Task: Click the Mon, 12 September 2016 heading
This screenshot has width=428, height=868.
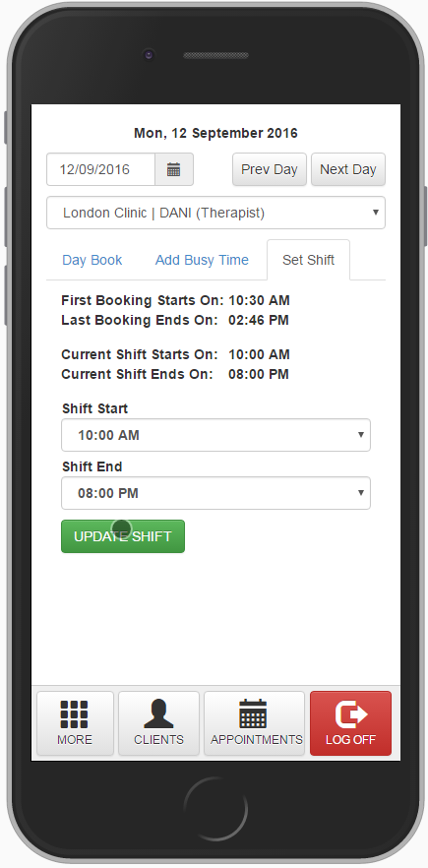Action: [x=215, y=134]
